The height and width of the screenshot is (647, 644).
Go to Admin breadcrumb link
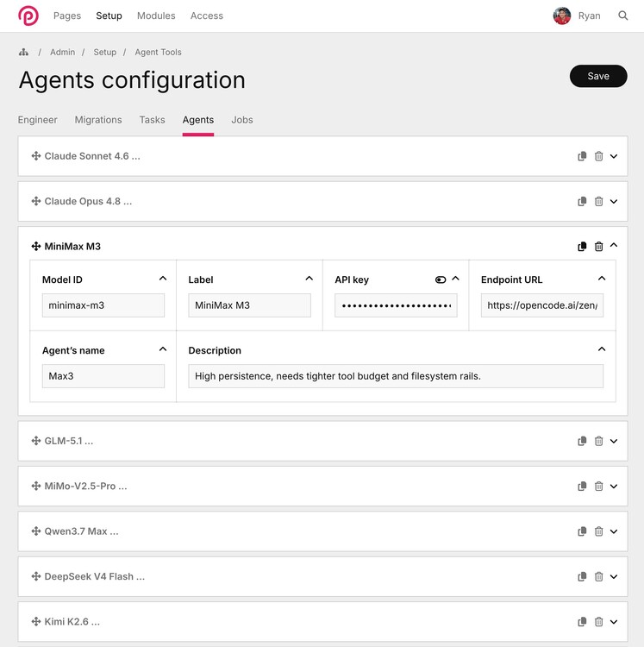63,52
